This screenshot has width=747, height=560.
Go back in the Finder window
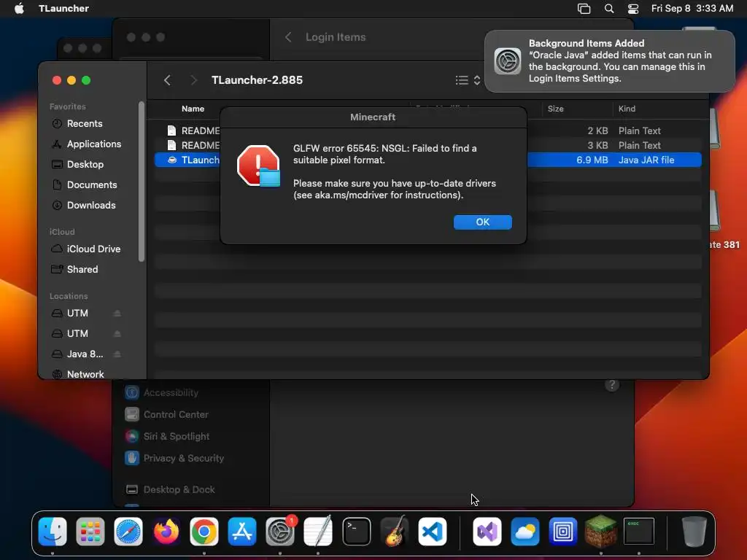(x=167, y=80)
